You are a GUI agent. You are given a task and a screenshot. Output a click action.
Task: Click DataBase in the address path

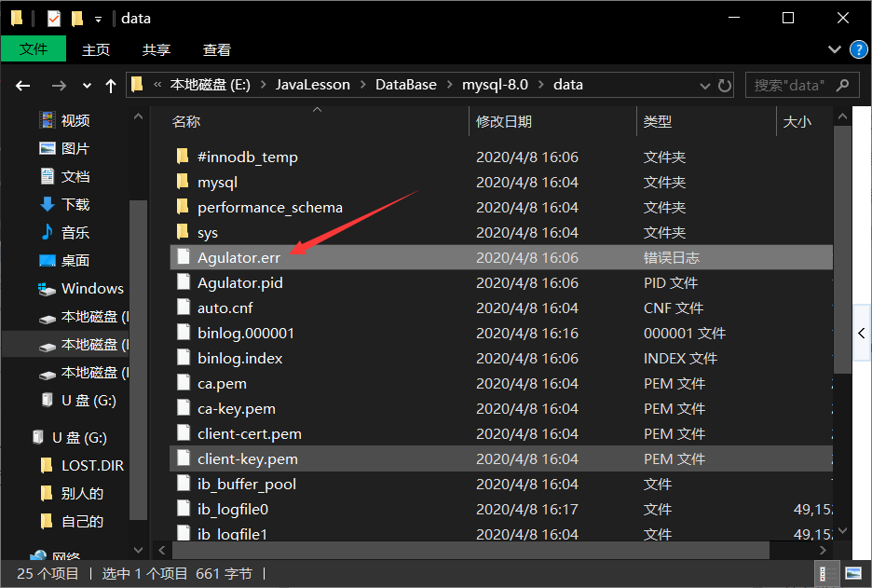click(x=406, y=85)
